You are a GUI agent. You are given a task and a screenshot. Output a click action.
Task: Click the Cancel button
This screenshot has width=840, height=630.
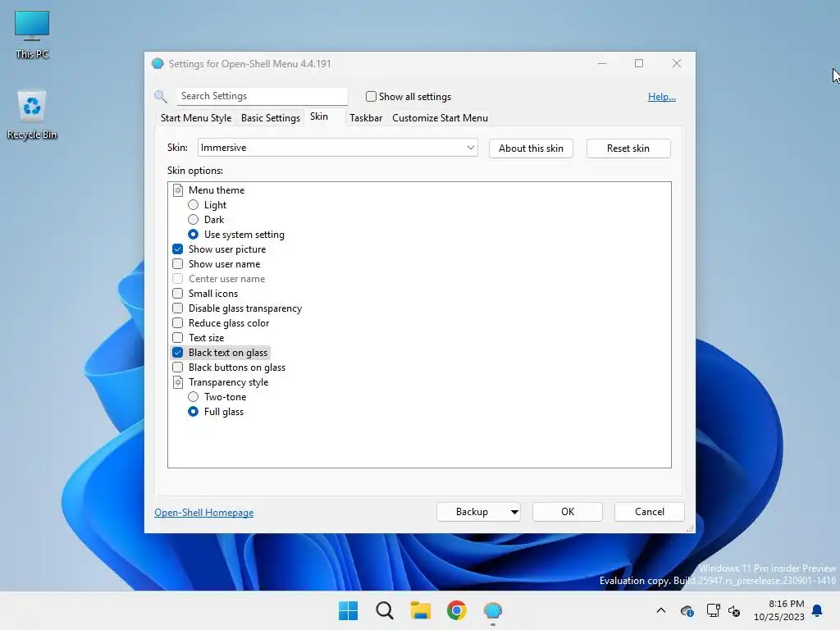coord(650,512)
